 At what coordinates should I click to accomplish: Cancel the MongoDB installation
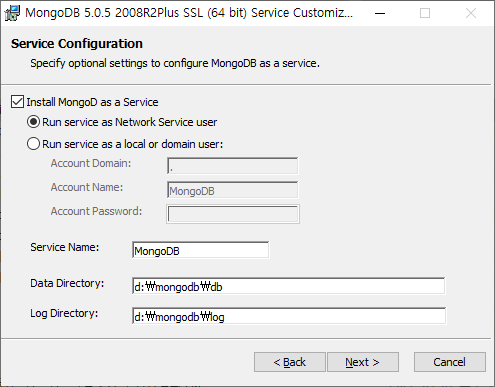(x=449, y=362)
